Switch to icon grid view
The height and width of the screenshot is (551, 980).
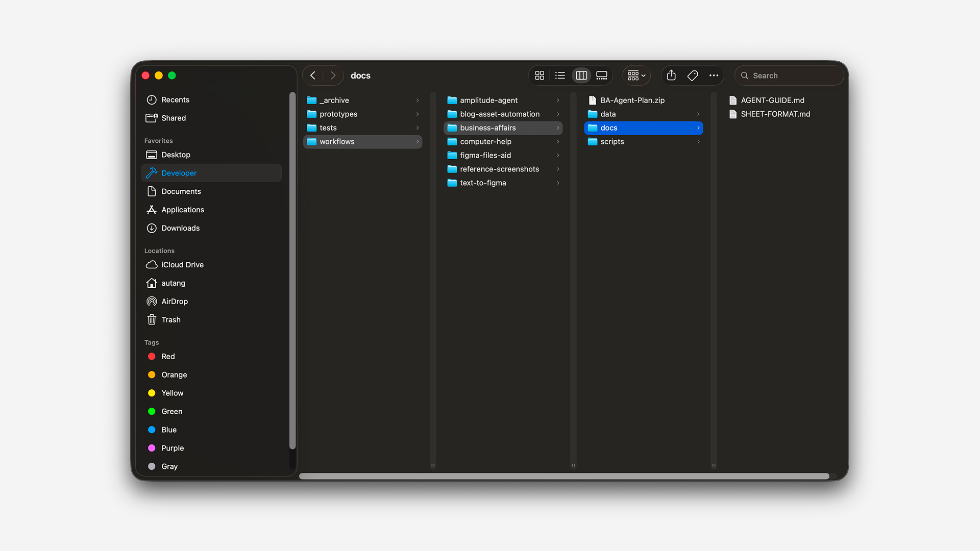[x=540, y=76]
